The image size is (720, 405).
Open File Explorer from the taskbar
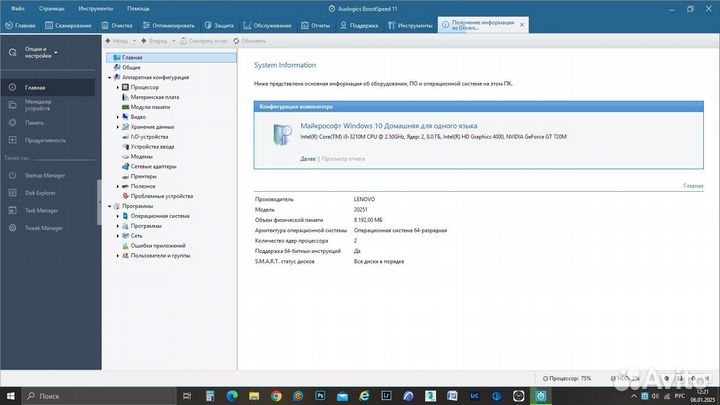tap(254, 396)
